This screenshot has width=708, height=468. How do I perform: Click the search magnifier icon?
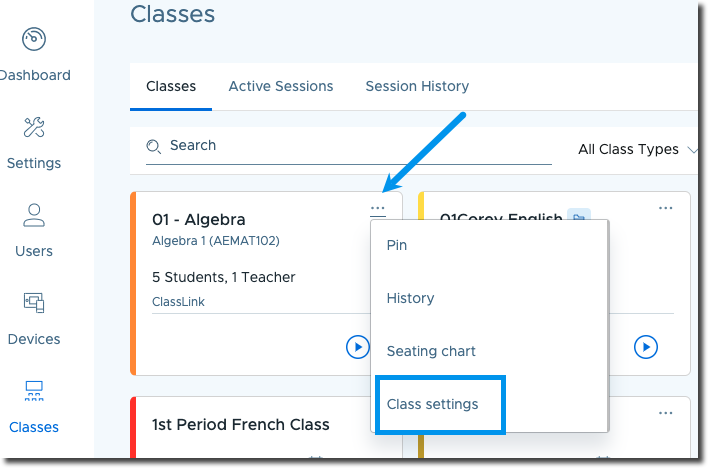point(154,146)
